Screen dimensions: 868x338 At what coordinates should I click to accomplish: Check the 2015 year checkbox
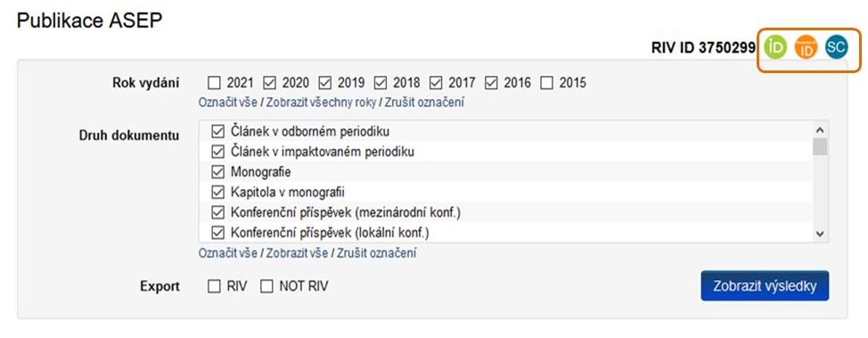coord(546,83)
